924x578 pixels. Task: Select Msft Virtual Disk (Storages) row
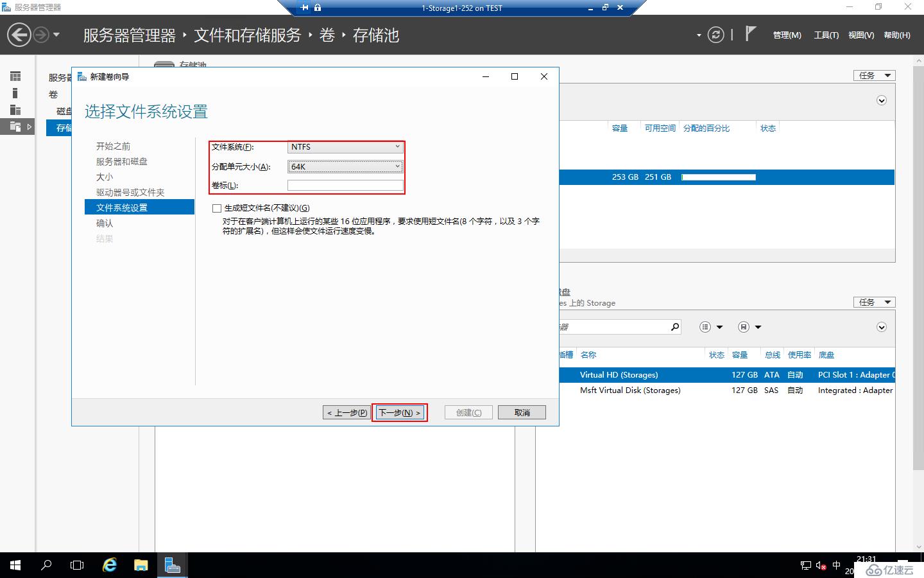pos(727,390)
